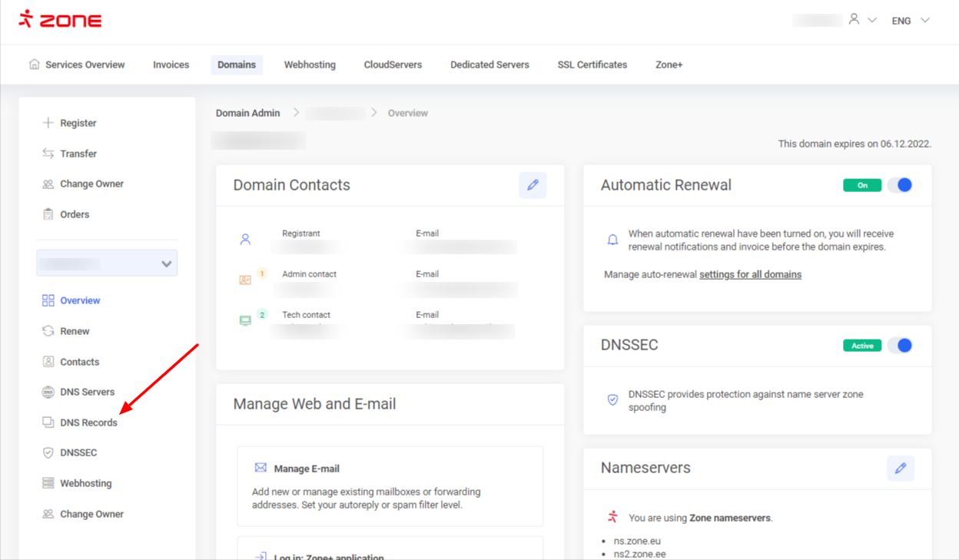Image resolution: width=959 pixels, height=560 pixels.
Task: Disable the DNSSEC toggle switch
Action: pyautogui.click(x=900, y=346)
